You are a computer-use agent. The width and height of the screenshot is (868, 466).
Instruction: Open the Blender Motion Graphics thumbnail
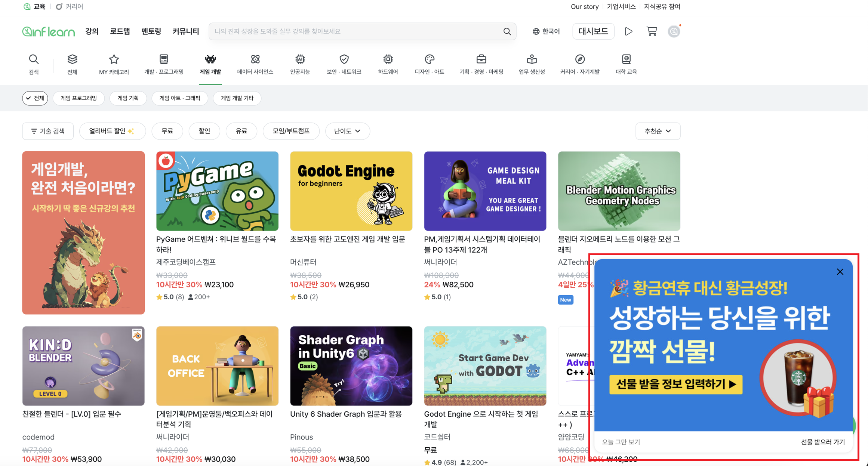(x=619, y=191)
